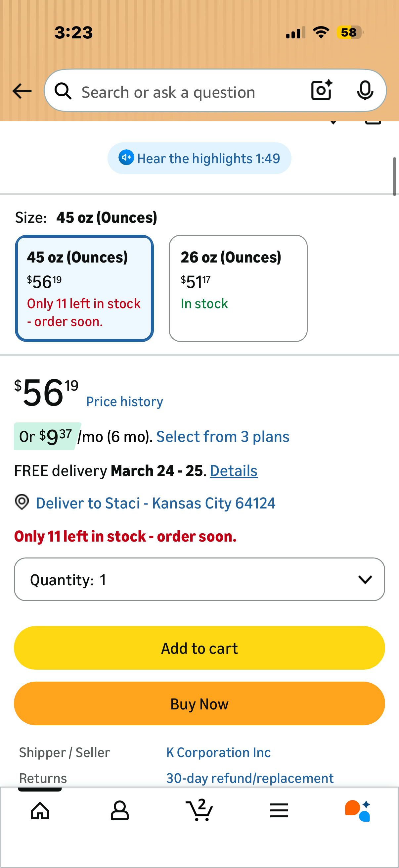Change Deliver to Staci address

(x=155, y=503)
